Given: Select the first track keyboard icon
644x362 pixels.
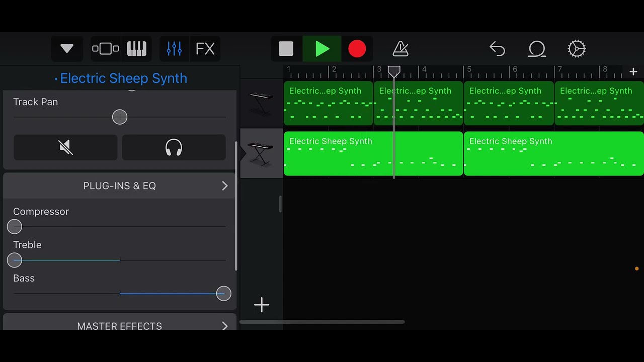Looking at the screenshot, I should (x=261, y=103).
